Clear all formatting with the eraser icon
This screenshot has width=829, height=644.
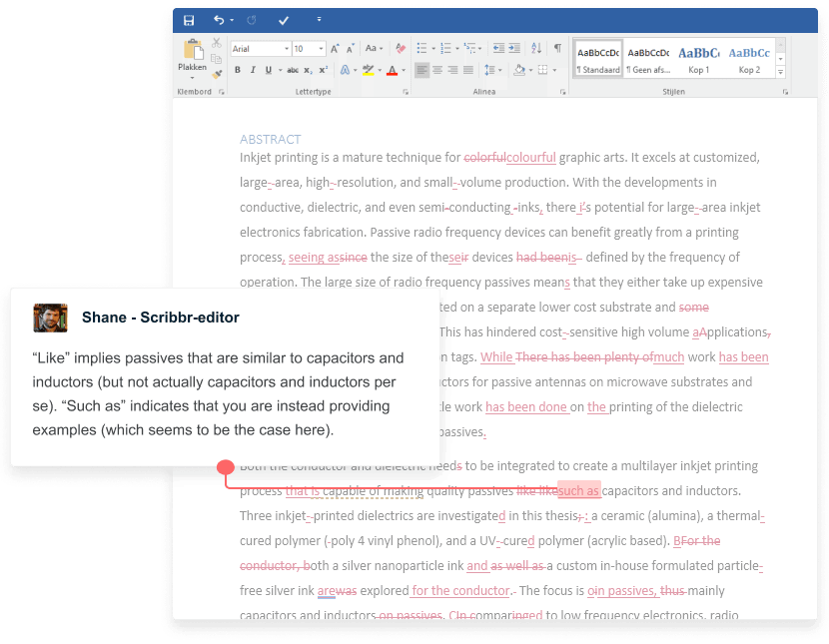(x=401, y=49)
